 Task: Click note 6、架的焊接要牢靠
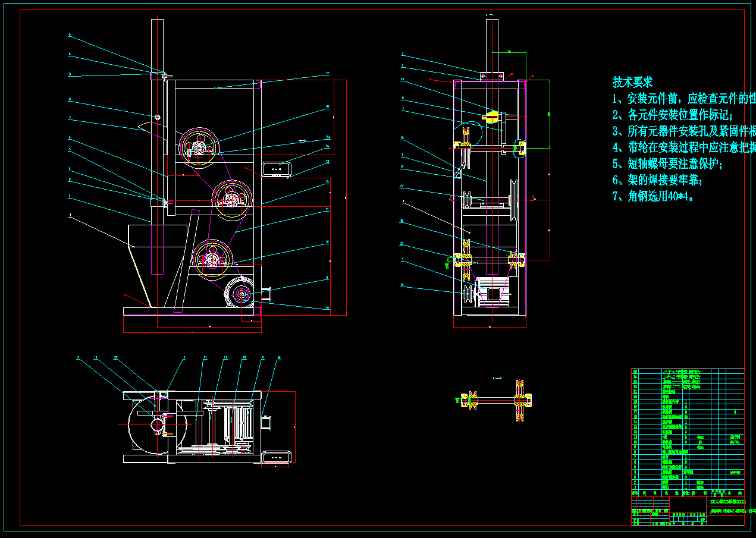[658, 180]
